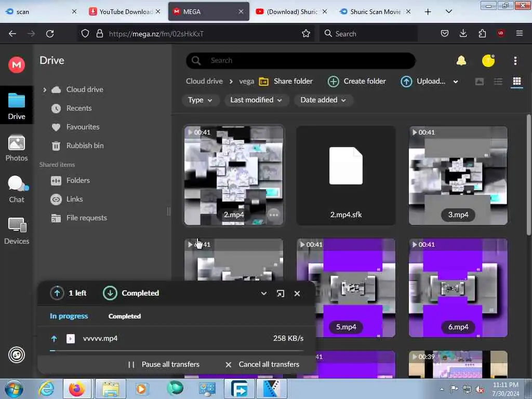Open the 2.mp4.sfk file
This screenshot has width=532, height=399.
[x=345, y=176]
